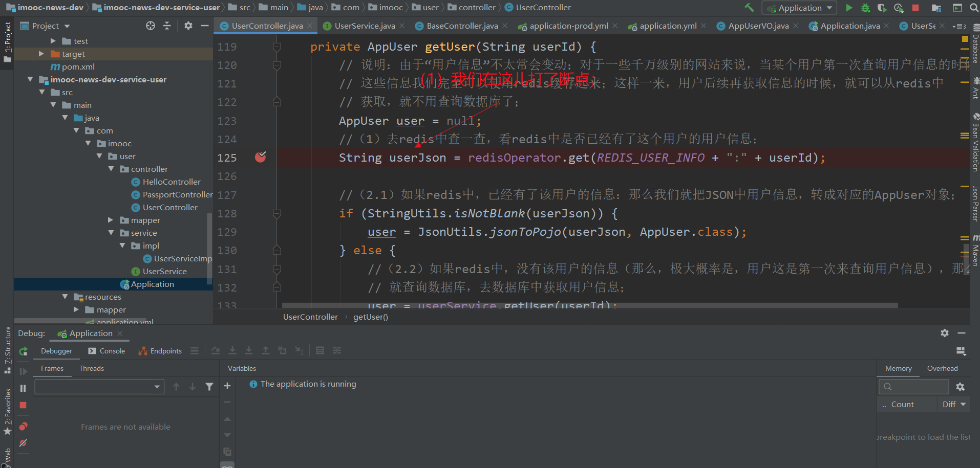Open the Structure tool window button
The width and height of the screenshot is (980, 468).
coord(8,350)
